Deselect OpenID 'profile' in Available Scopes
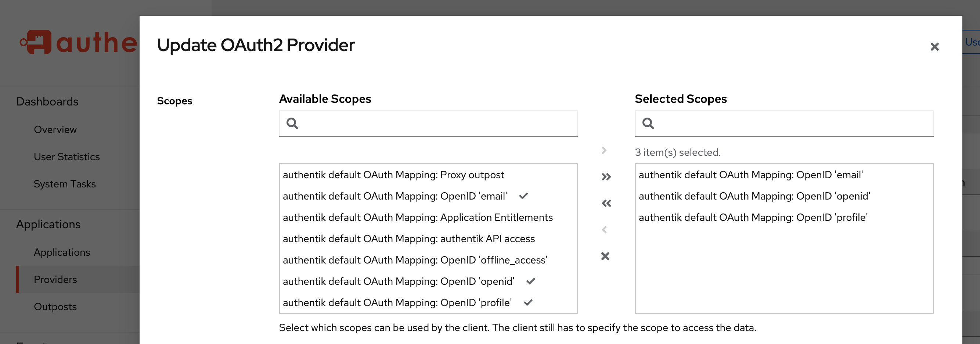The height and width of the screenshot is (344, 980). (397, 302)
